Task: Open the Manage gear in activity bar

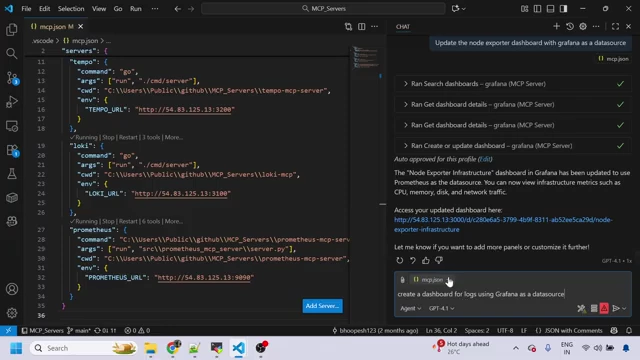Action: click(x=12, y=313)
